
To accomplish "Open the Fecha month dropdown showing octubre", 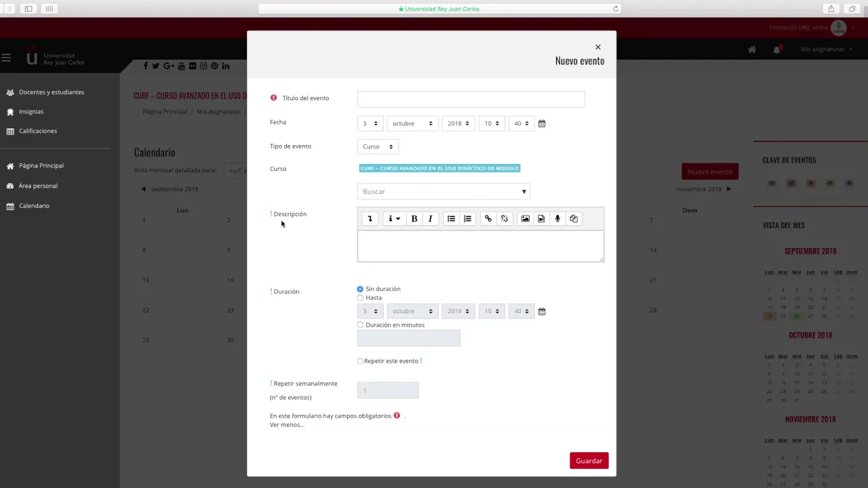I will point(412,123).
